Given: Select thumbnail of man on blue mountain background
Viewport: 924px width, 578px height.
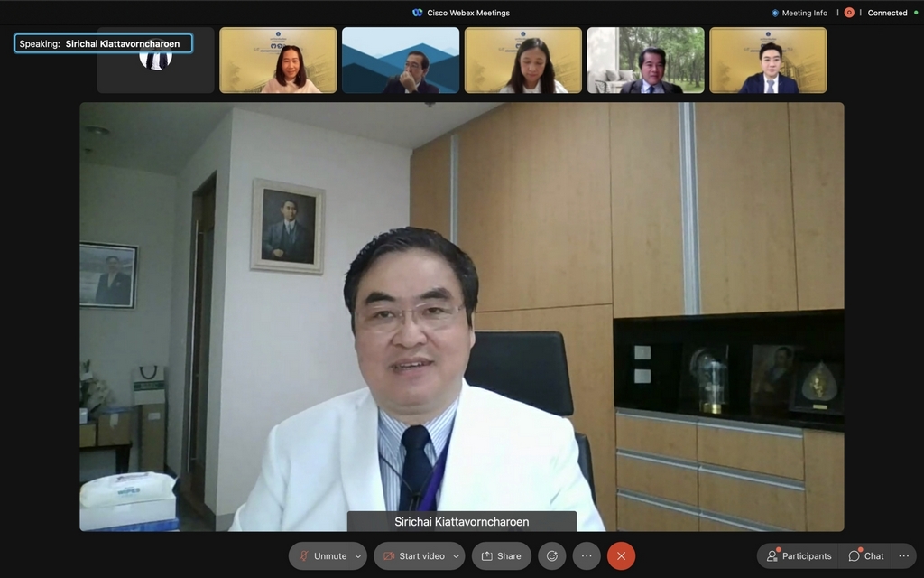Looking at the screenshot, I should (401, 61).
